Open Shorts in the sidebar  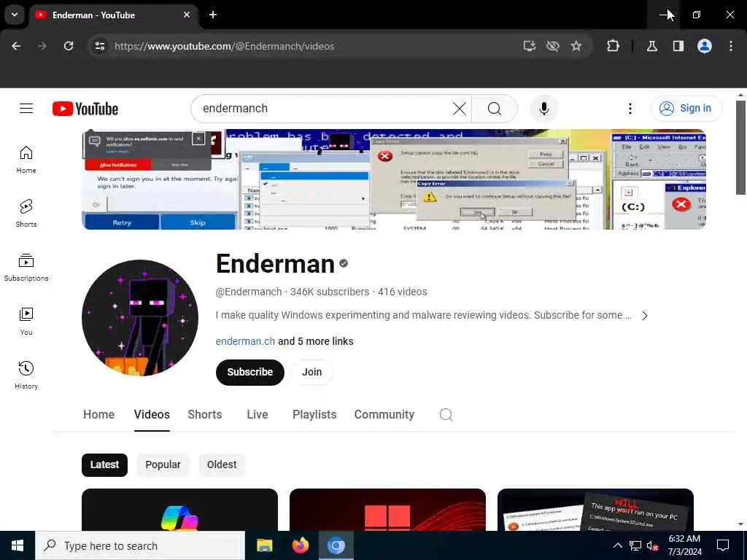coord(26,214)
